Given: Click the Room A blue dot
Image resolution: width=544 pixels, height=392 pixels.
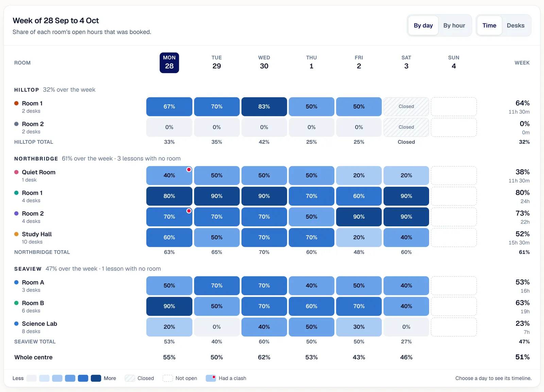Looking at the screenshot, I should click(x=16, y=283).
